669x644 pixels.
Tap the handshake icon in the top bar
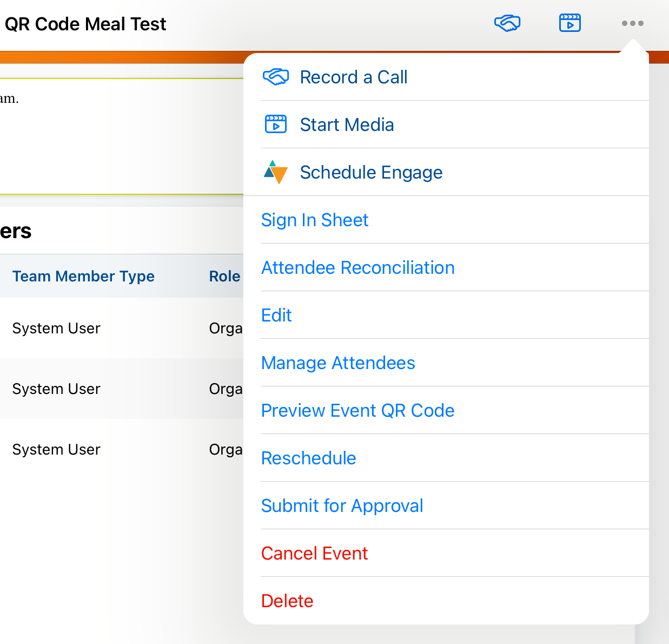(507, 23)
